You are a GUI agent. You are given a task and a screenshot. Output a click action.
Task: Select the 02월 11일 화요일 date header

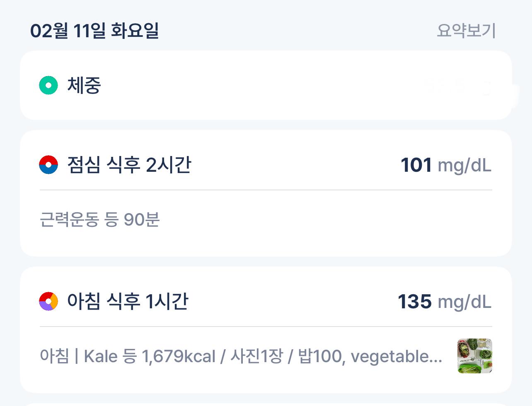click(x=94, y=31)
